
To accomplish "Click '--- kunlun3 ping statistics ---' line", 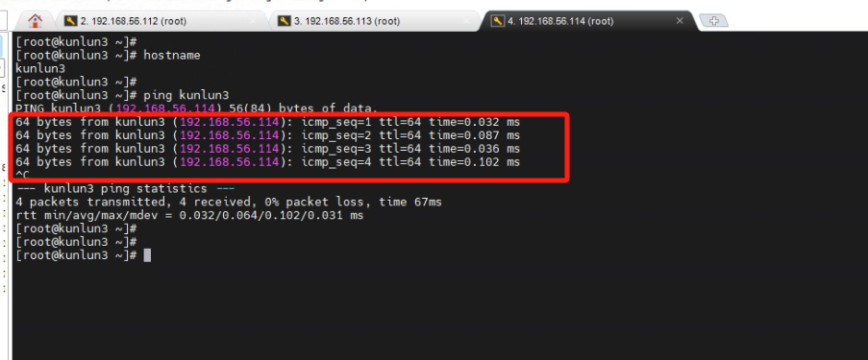I will 126,188.
